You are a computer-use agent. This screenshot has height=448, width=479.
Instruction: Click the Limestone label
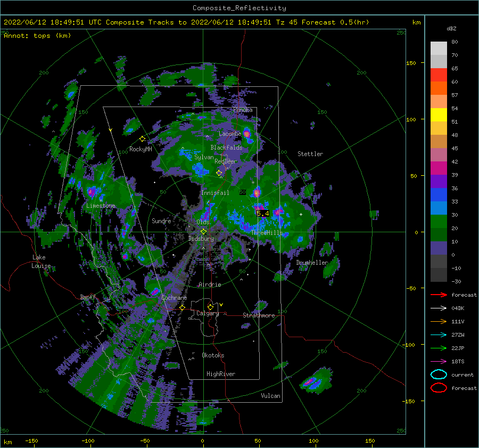click(x=101, y=206)
